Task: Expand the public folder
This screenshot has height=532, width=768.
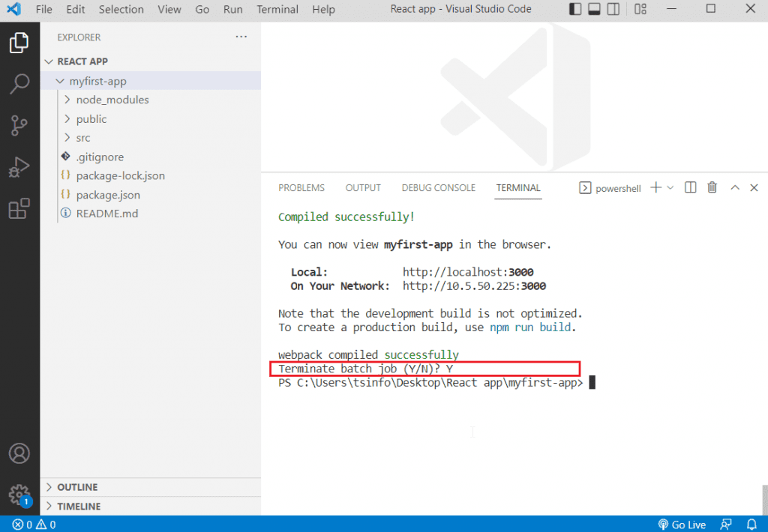Action: pos(150,119)
